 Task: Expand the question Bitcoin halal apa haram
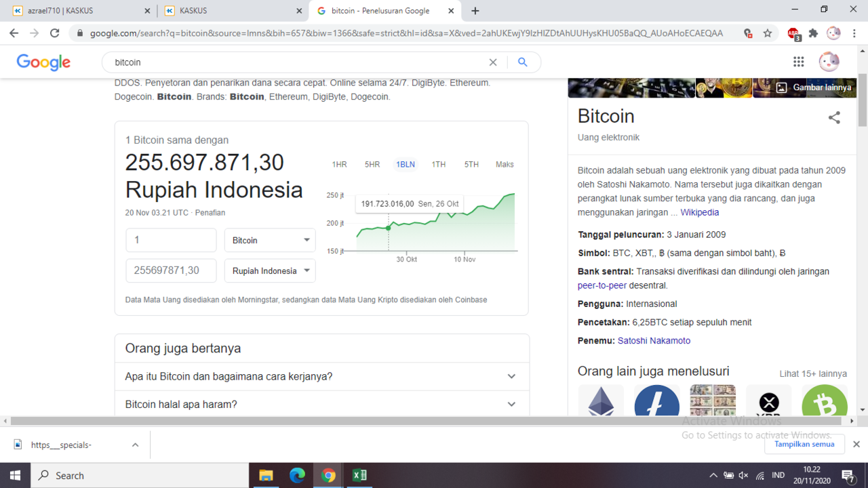click(x=511, y=404)
